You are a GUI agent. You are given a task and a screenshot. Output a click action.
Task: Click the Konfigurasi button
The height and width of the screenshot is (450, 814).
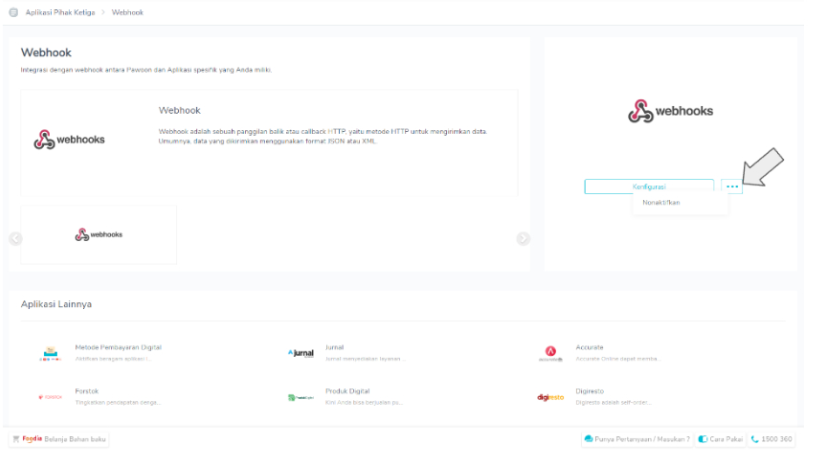click(x=649, y=186)
